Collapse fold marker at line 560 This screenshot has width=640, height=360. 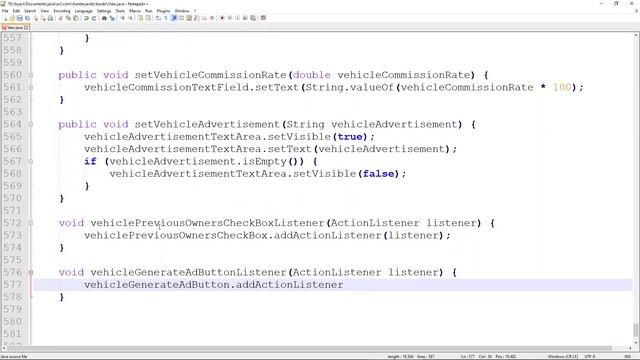tap(31, 75)
